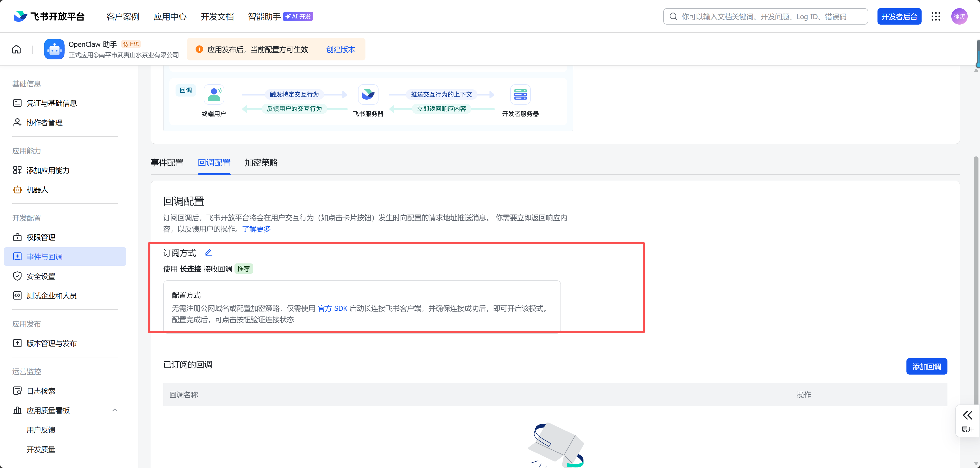Click the 创建版本 link
Viewport: 980px width, 468px height.
340,49
